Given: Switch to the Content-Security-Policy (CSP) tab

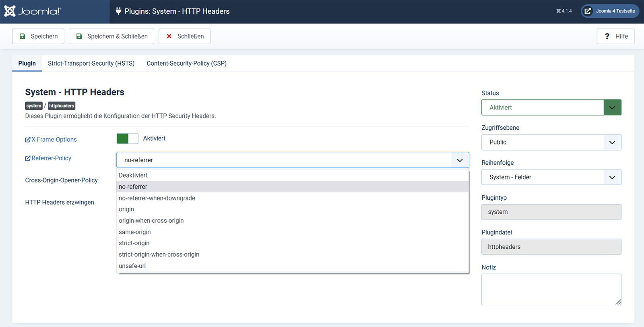Looking at the screenshot, I should (x=186, y=64).
